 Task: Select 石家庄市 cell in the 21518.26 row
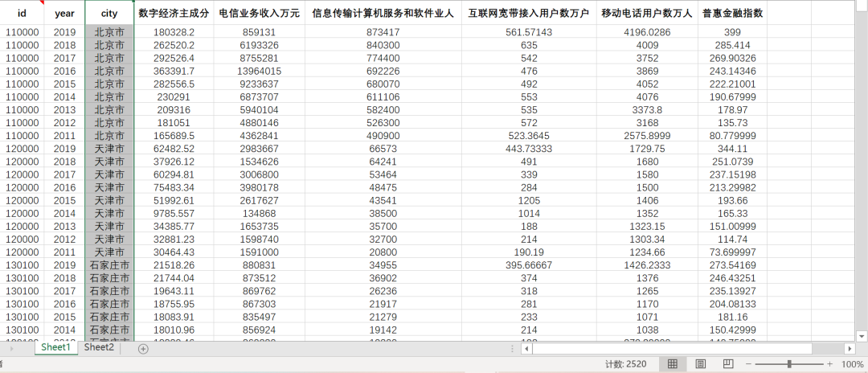pyautogui.click(x=109, y=265)
